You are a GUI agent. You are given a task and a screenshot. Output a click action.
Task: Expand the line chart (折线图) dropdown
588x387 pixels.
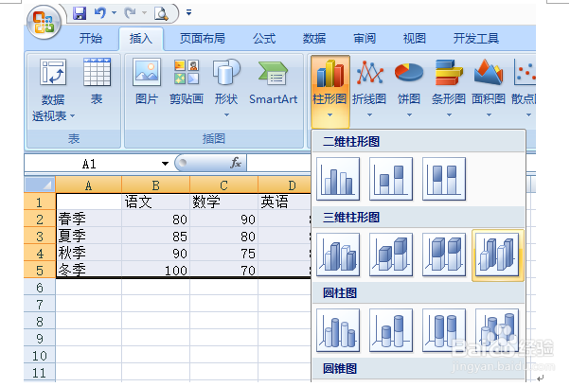(369, 115)
